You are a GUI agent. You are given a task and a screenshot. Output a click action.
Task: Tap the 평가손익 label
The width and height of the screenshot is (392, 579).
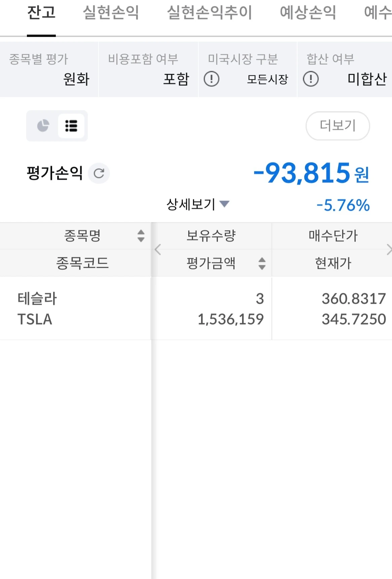click(x=54, y=173)
